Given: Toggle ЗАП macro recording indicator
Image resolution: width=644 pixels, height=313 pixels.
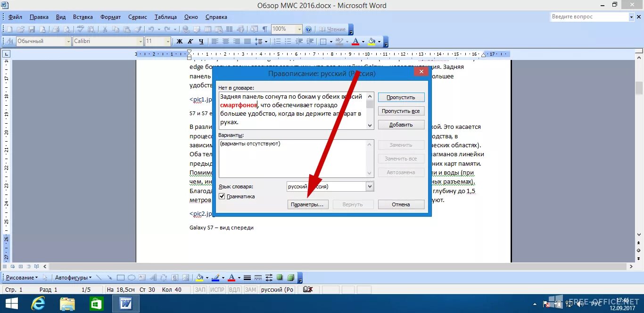Looking at the screenshot, I should [x=200, y=289].
